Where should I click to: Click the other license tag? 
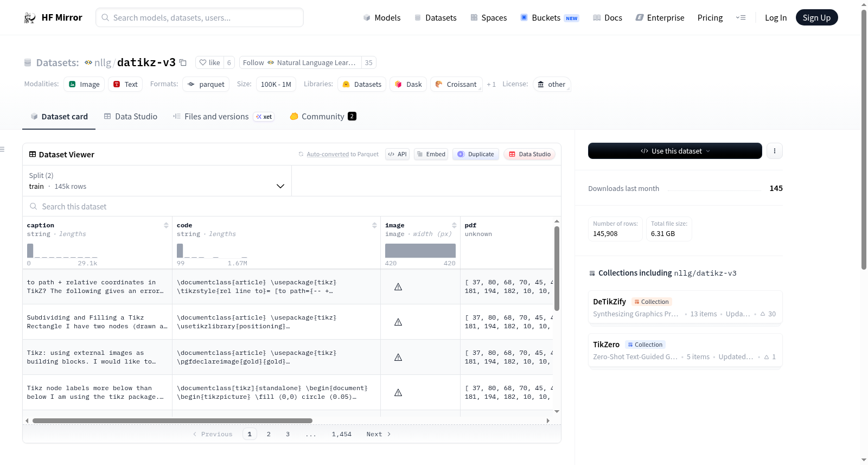[x=552, y=84]
